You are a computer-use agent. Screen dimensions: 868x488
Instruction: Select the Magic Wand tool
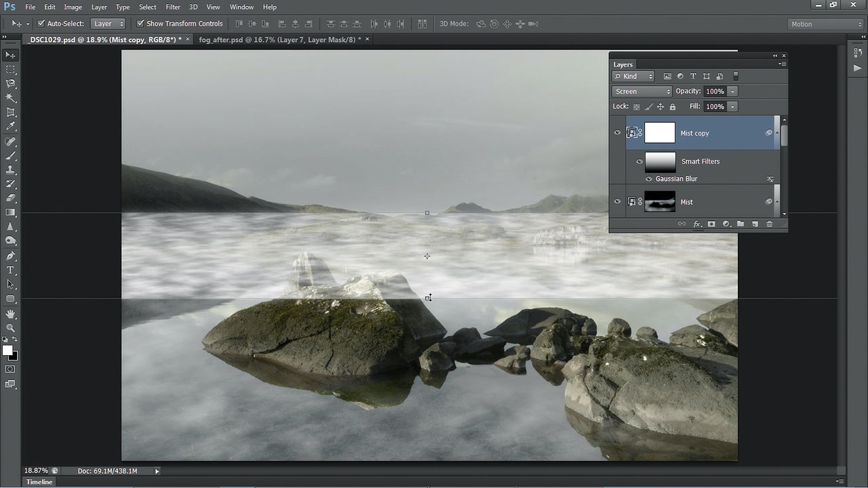coord(10,98)
